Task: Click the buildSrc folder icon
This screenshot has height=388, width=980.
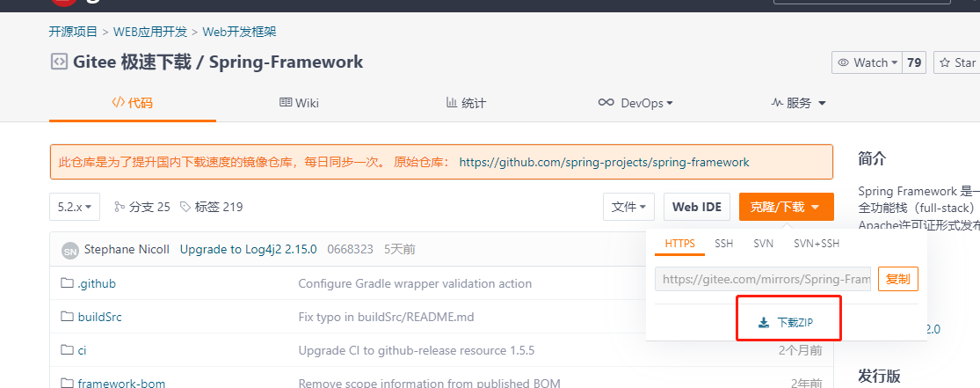Action: point(67,317)
